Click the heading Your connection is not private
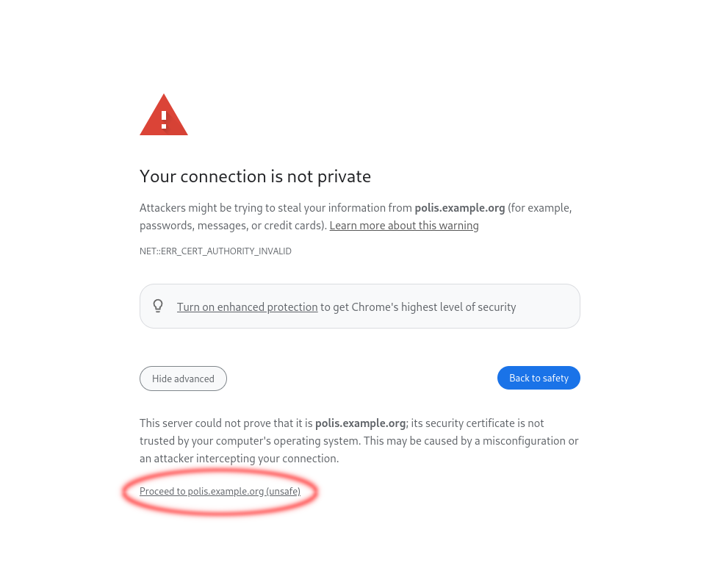Image resolution: width=720 pixels, height=588 pixels. [x=255, y=176]
